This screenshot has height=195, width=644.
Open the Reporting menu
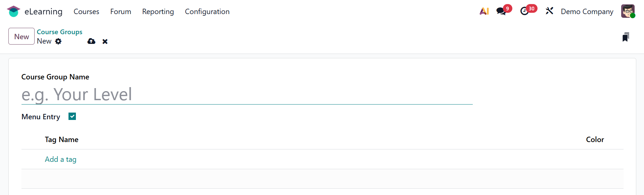158,11
